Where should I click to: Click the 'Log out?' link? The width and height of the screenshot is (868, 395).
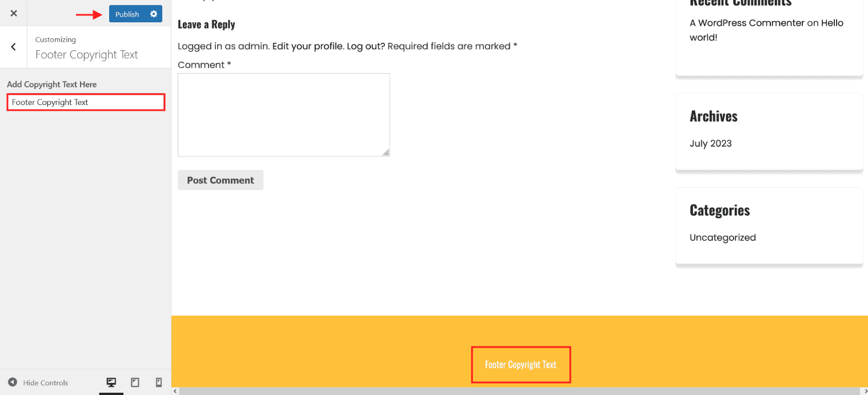click(366, 46)
